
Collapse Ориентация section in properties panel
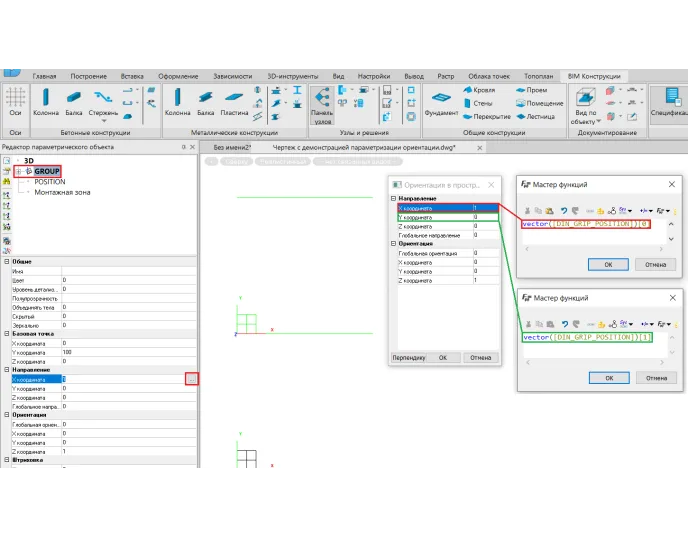[x=7, y=415]
